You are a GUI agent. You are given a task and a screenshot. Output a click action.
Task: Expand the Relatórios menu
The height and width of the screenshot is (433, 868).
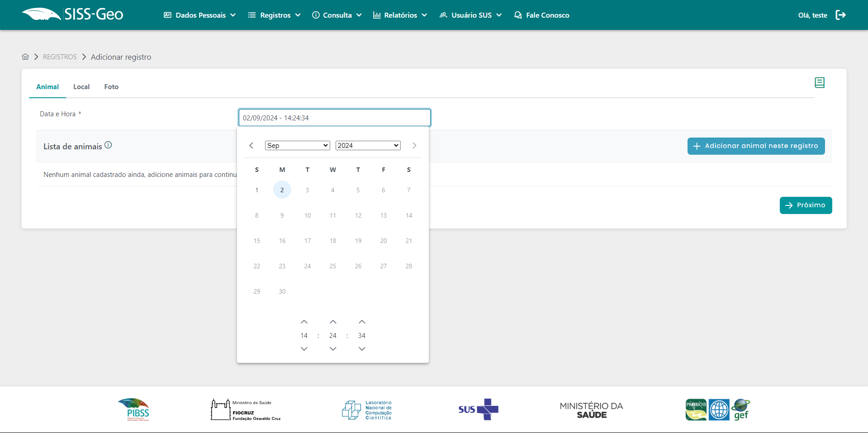[x=400, y=15]
